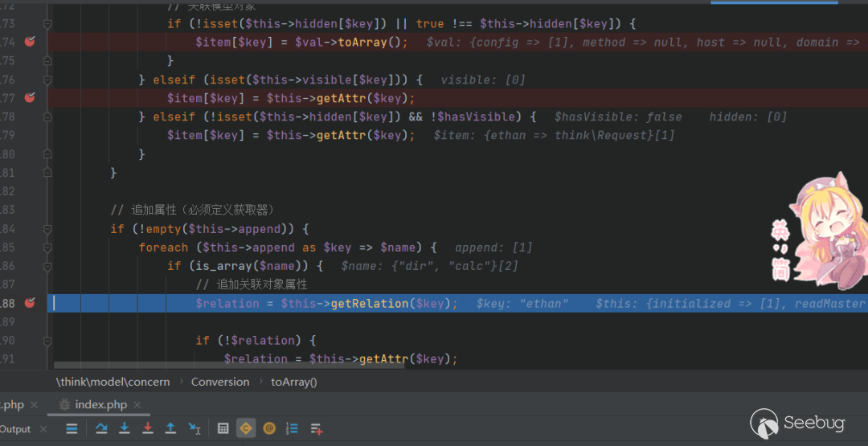Close the index.php tab

click(x=137, y=405)
